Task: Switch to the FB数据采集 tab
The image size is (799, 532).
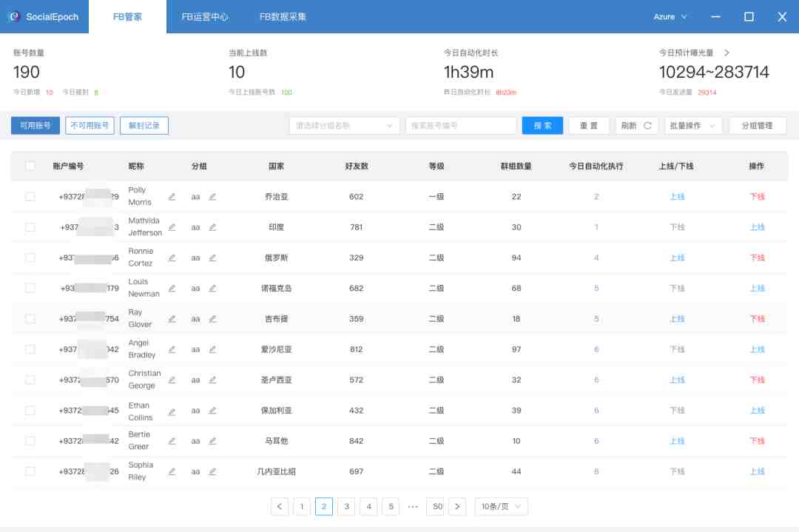Action: pyautogui.click(x=283, y=17)
